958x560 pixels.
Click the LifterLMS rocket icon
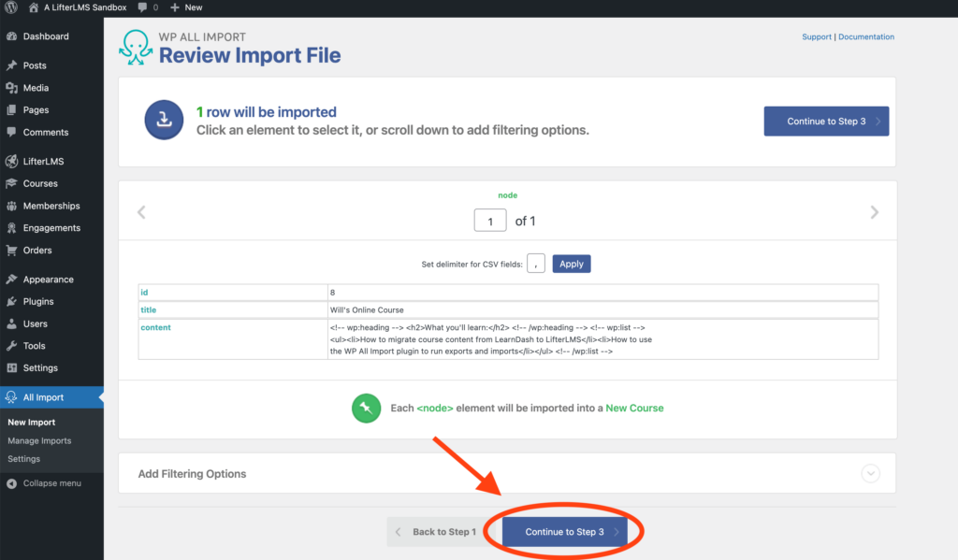[11, 161]
